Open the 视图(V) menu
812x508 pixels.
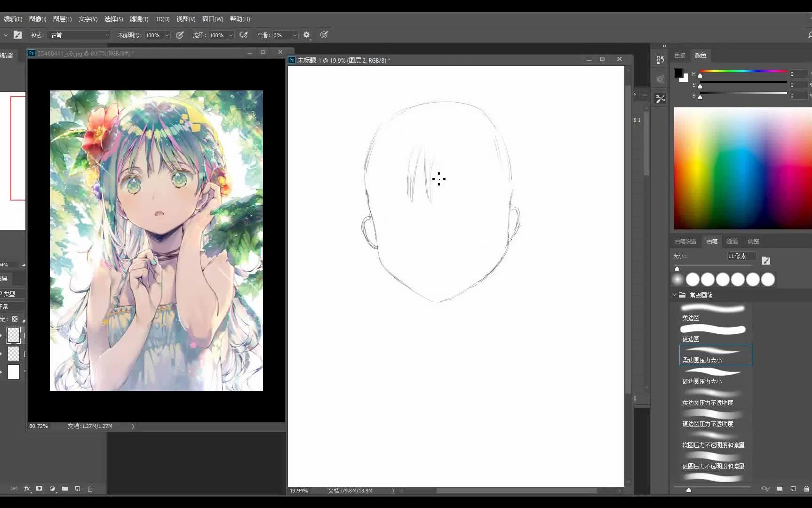(186, 19)
